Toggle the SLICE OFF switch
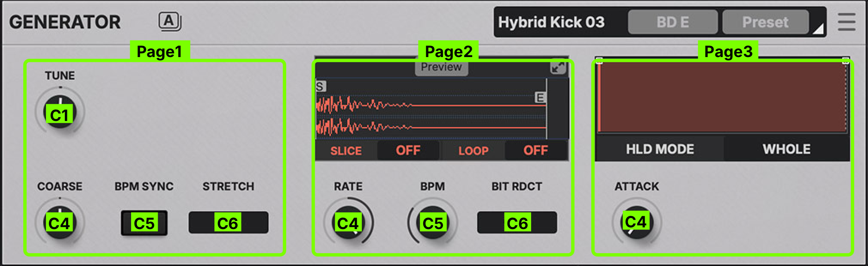 (408, 151)
